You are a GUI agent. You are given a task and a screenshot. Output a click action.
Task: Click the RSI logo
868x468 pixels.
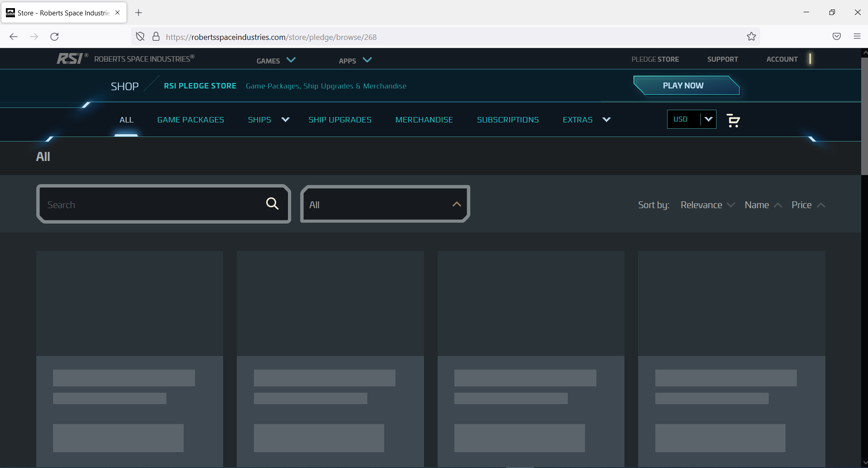point(71,58)
